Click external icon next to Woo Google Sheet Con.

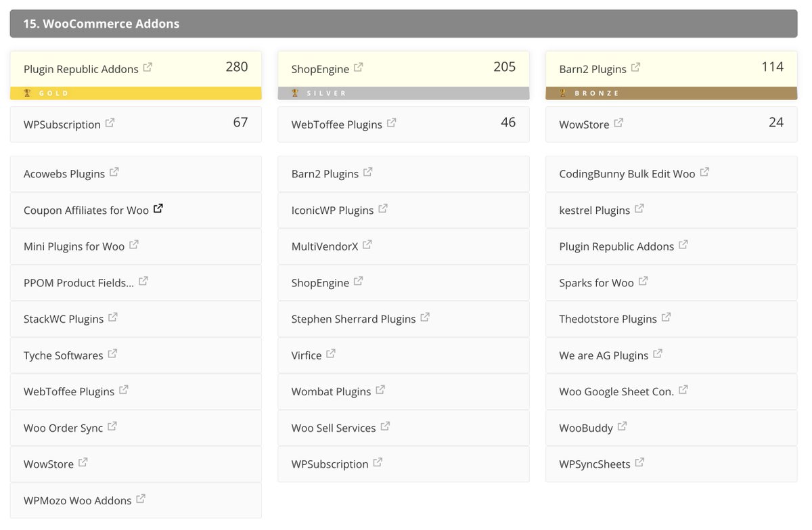[683, 390]
